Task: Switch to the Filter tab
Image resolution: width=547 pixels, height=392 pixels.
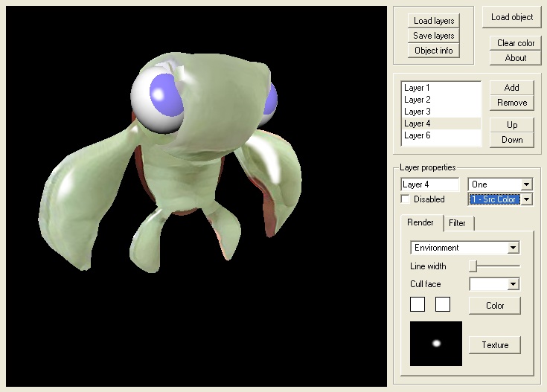Action: (x=457, y=223)
